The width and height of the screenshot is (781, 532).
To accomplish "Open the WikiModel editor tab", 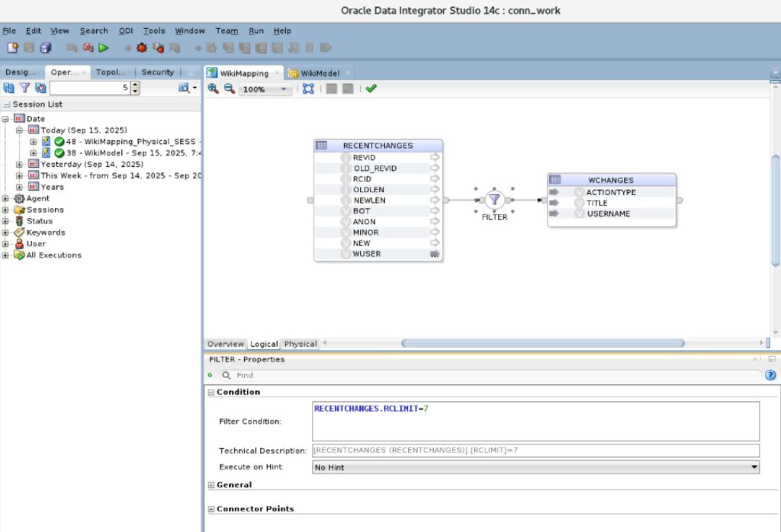I will [320, 73].
